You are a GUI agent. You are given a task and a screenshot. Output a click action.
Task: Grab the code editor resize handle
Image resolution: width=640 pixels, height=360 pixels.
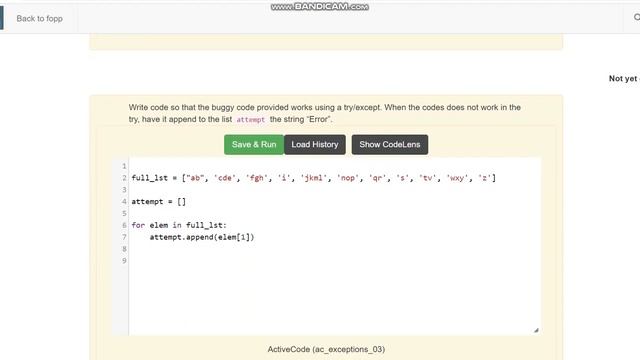(x=536, y=330)
